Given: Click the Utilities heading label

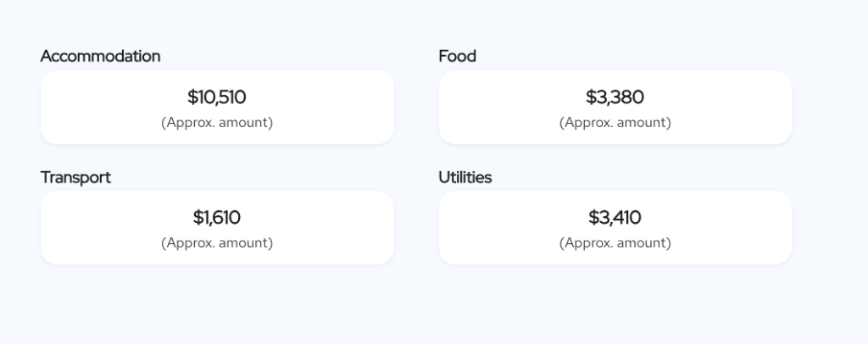Looking at the screenshot, I should [x=465, y=177].
